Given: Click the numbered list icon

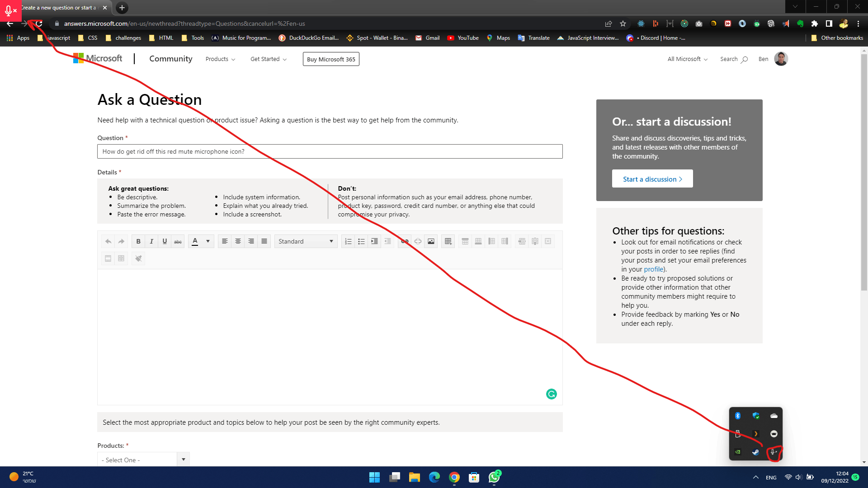Looking at the screenshot, I should [x=348, y=241].
